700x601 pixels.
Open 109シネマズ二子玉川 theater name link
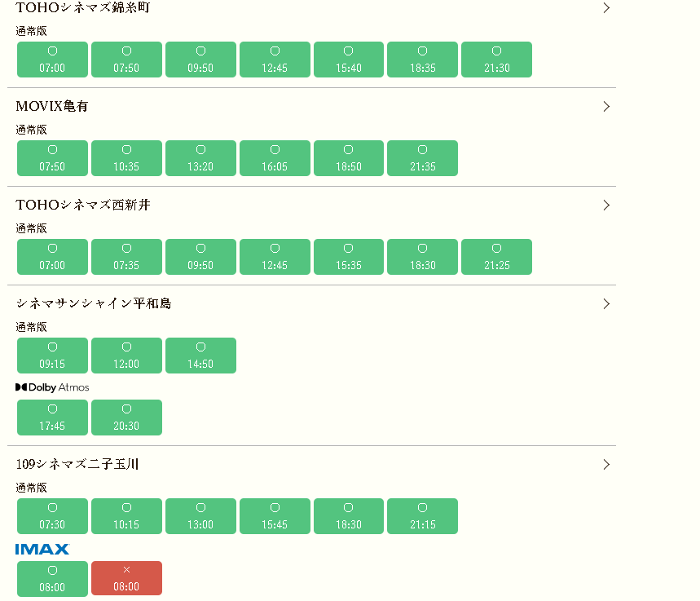click(77, 464)
